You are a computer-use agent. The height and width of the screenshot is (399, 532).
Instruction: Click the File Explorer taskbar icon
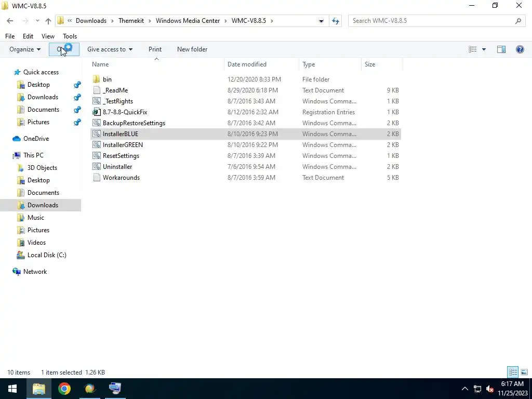(x=38, y=389)
